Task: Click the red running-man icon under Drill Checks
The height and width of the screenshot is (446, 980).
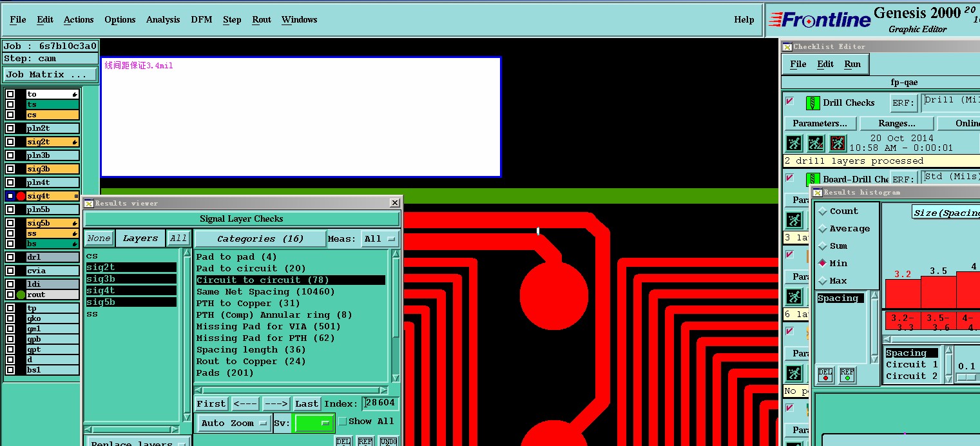Action: pos(837,143)
